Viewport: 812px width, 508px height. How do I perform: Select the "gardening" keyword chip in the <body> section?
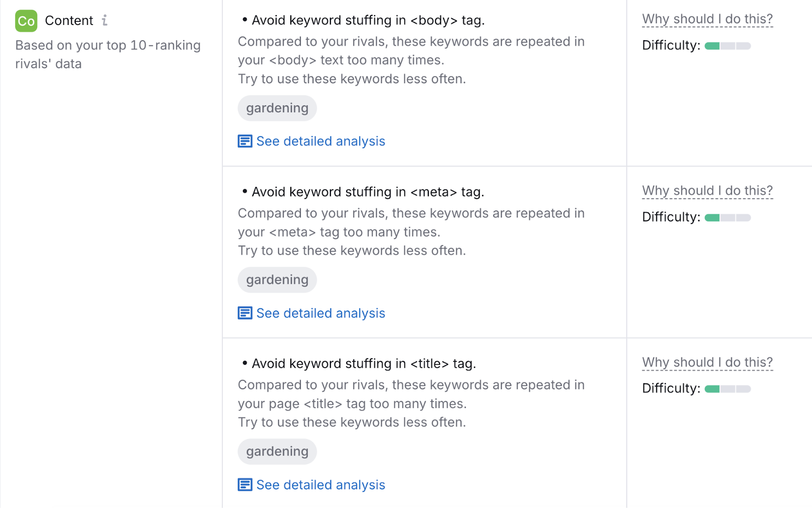point(277,108)
